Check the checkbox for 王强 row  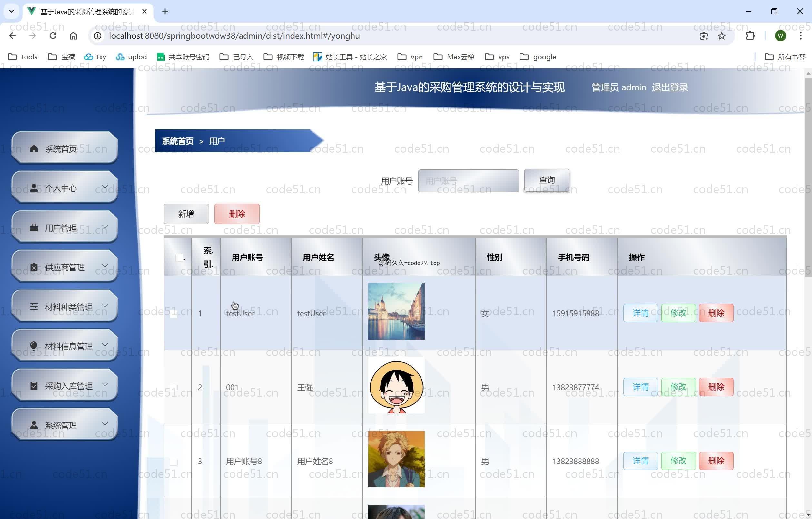coord(173,387)
